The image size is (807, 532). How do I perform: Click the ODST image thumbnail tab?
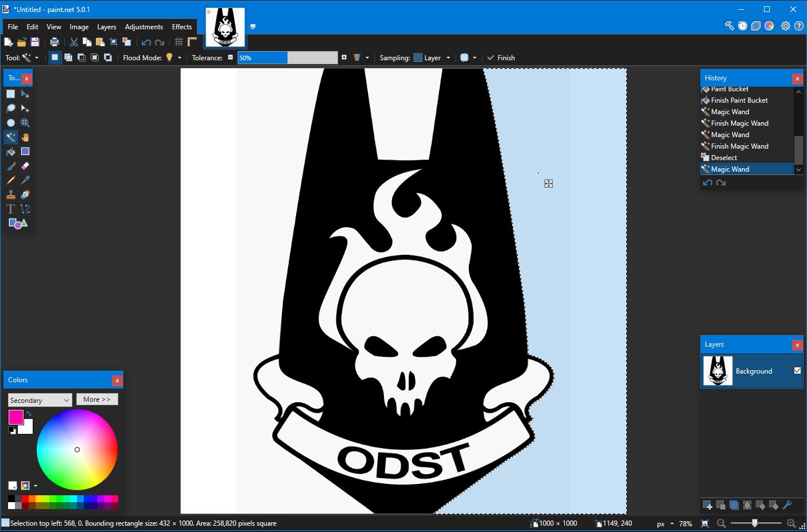coord(225,27)
